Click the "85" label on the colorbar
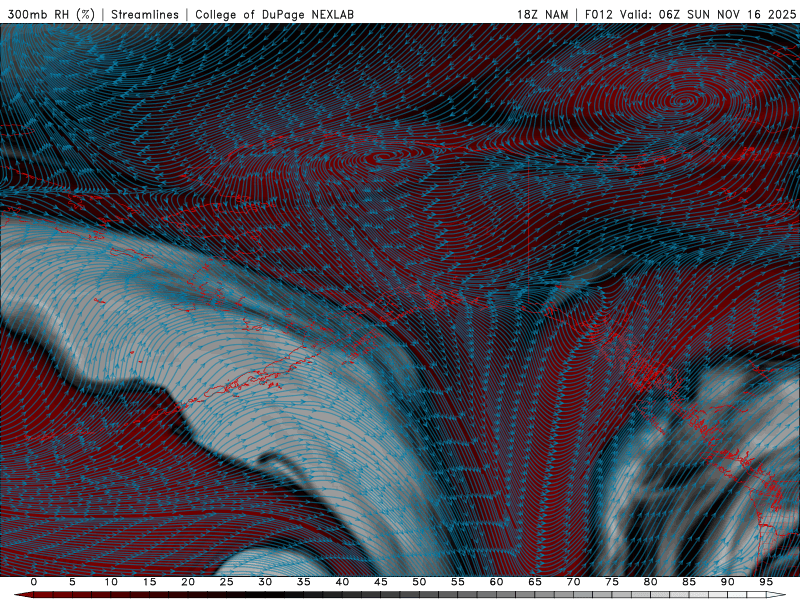The width and height of the screenshot is (800, 600). click(x=688, y=582)
